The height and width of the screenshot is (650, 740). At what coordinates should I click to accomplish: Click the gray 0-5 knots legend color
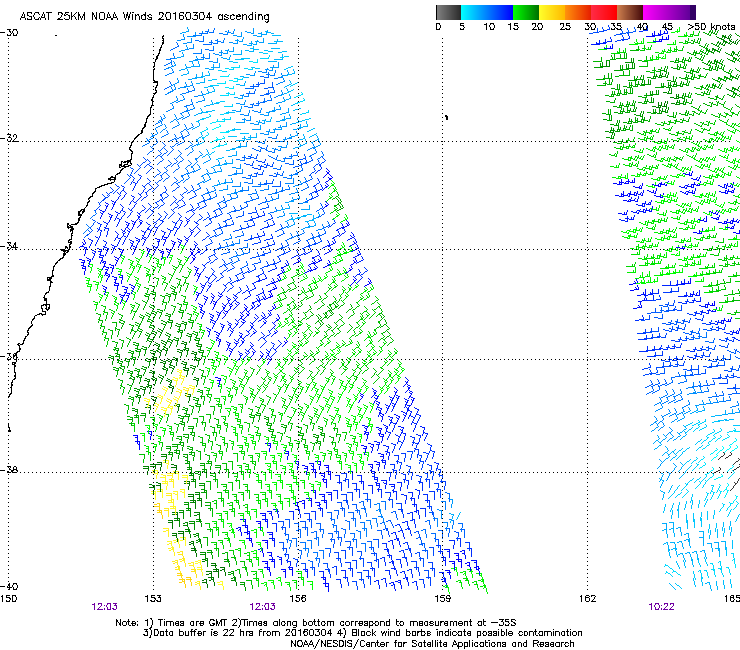pos(448,12)
